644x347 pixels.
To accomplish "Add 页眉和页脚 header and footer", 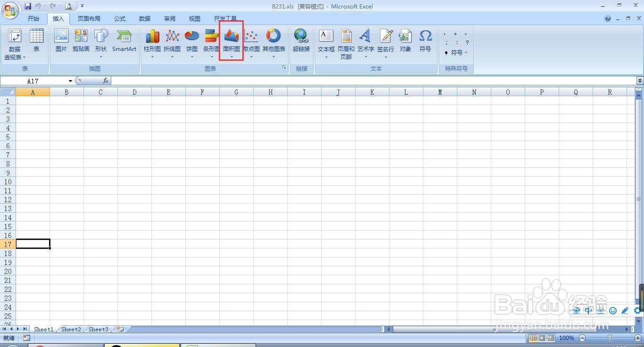I will 346,44.
